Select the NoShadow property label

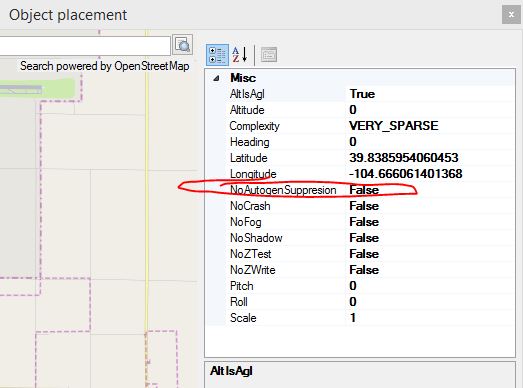[256, 238]
